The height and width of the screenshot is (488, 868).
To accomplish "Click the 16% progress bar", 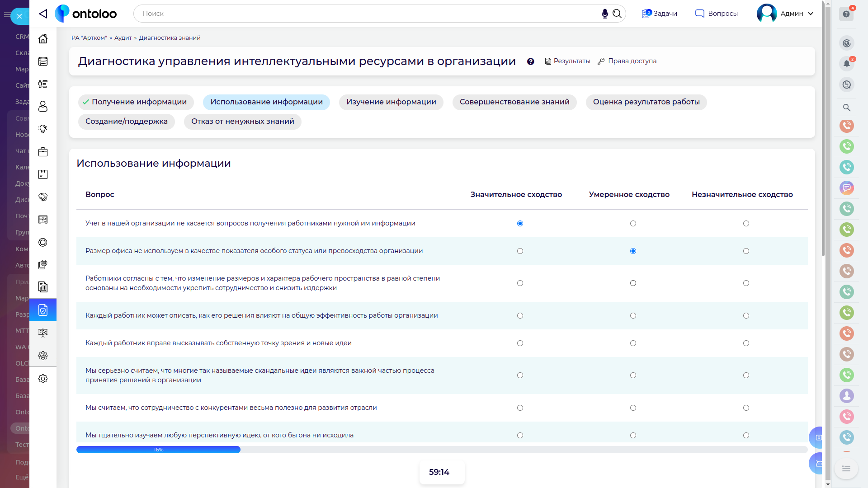I will click(158, 450).
